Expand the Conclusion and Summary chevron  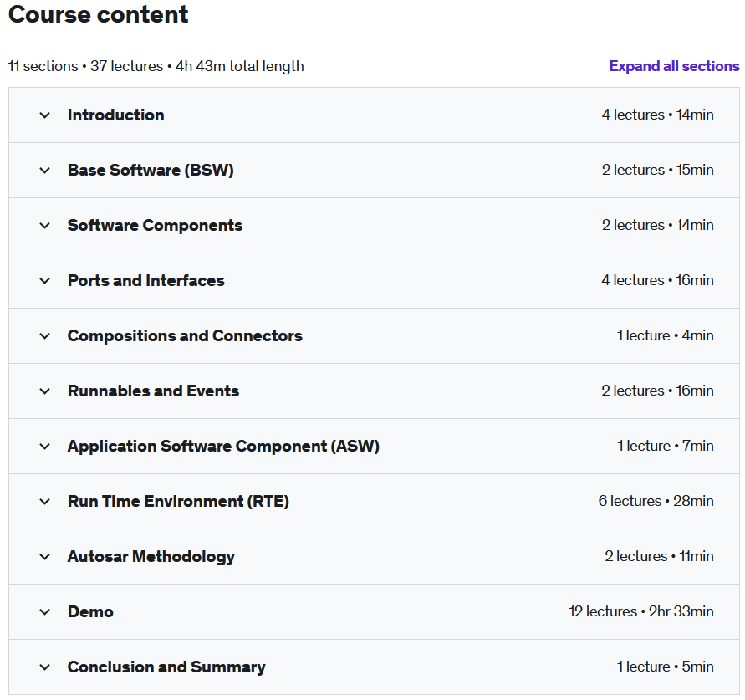[x=44, y=667]
